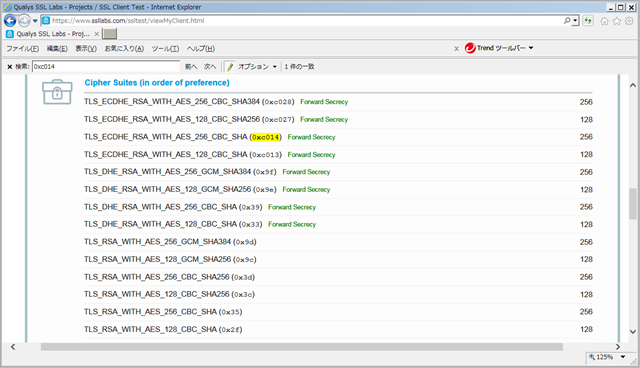Click the vertical scrollbar down arrow
Image resolution: width=640 pixels, height=368 pixels.
pyautogui.click(x=633, y=332)
